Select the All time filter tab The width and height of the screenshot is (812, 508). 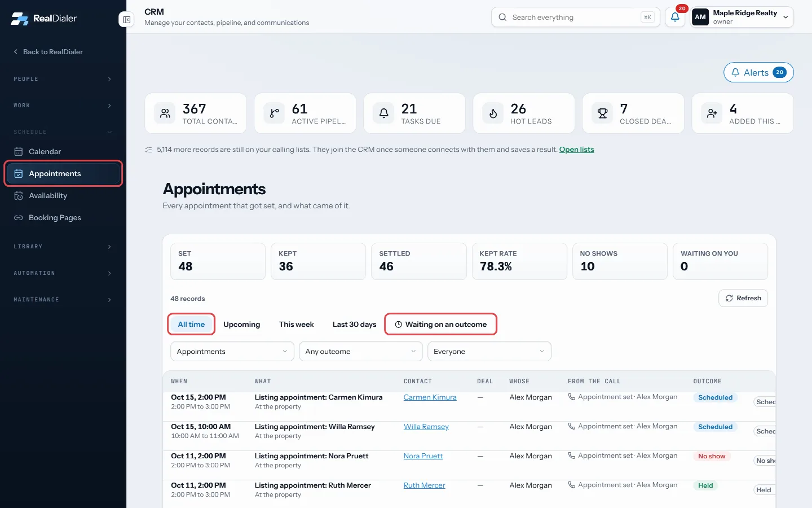[x=191, y=324]
